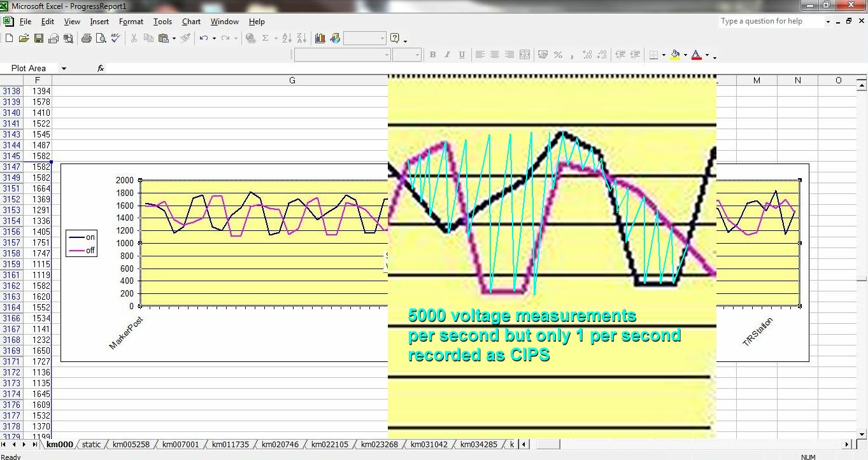Viewport: 868px width, 460px height.
Task: Open a file with the Open folder icon
Action: point(24,38)
